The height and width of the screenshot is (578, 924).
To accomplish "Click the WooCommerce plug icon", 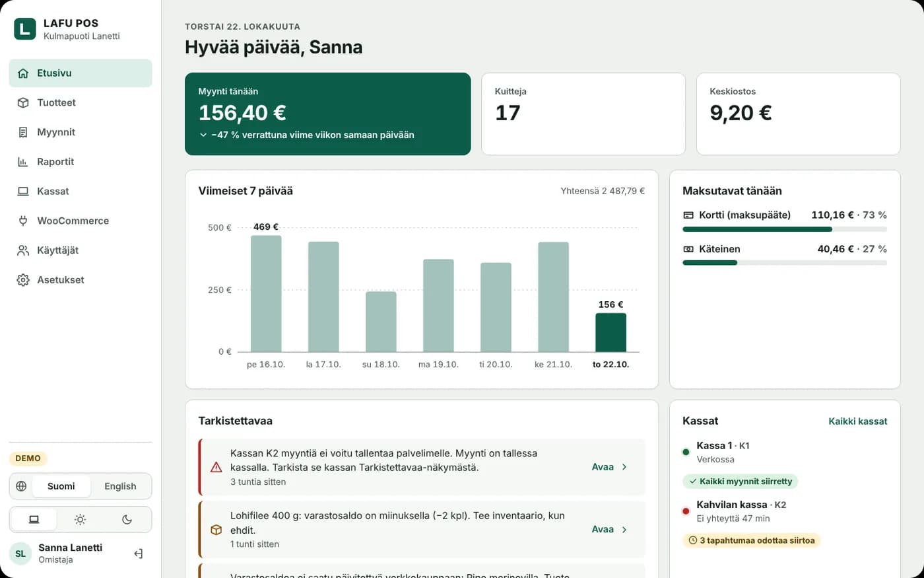I will pyautogui.click(x=23, y=221).
